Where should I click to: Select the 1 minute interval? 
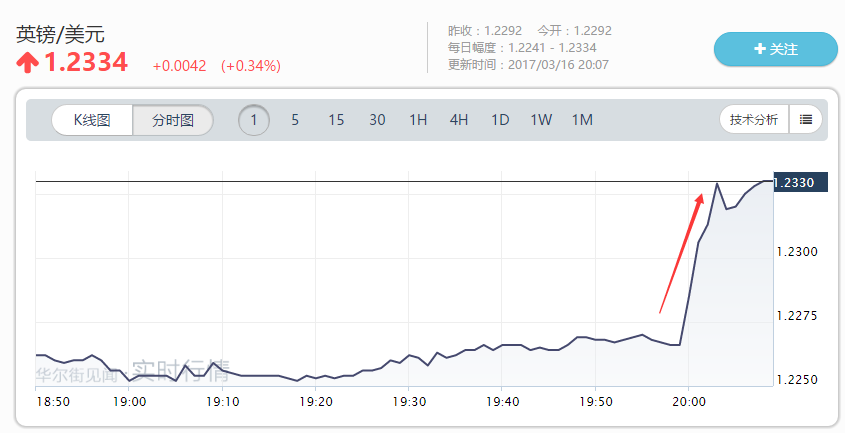tap(254, 120)
